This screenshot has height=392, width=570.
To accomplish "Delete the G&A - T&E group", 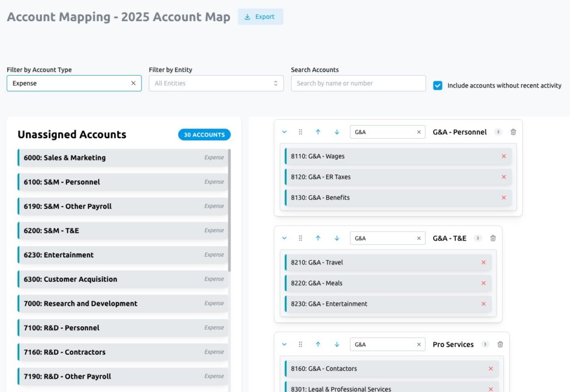I will (x=493, y=238).
